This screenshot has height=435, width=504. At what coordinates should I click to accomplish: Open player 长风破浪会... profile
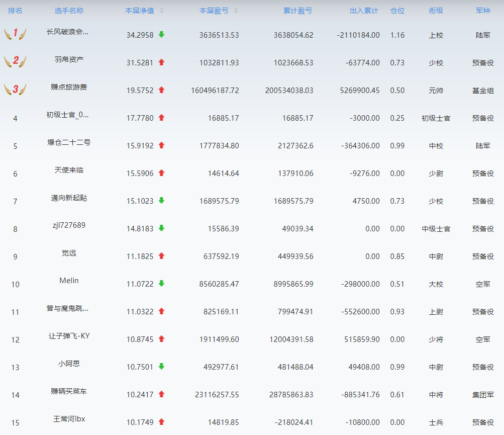pyautogui.click(x=67, y=32)
